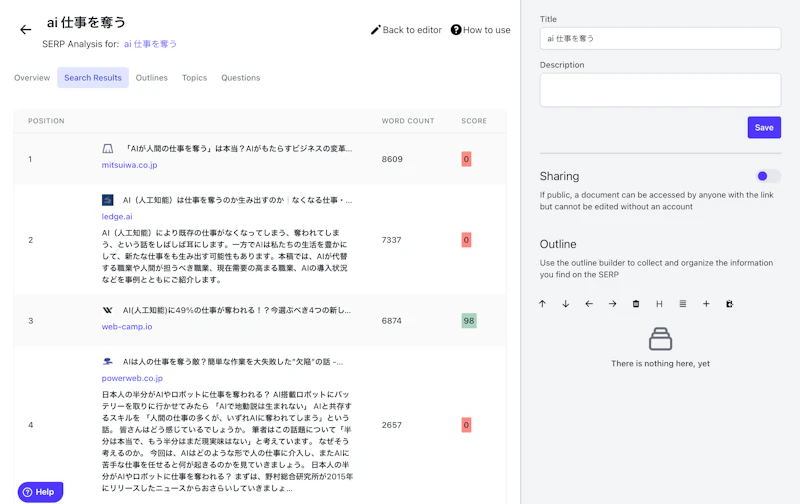
Task: Indent outline item with the right arrow
Action: click(612, 304)
